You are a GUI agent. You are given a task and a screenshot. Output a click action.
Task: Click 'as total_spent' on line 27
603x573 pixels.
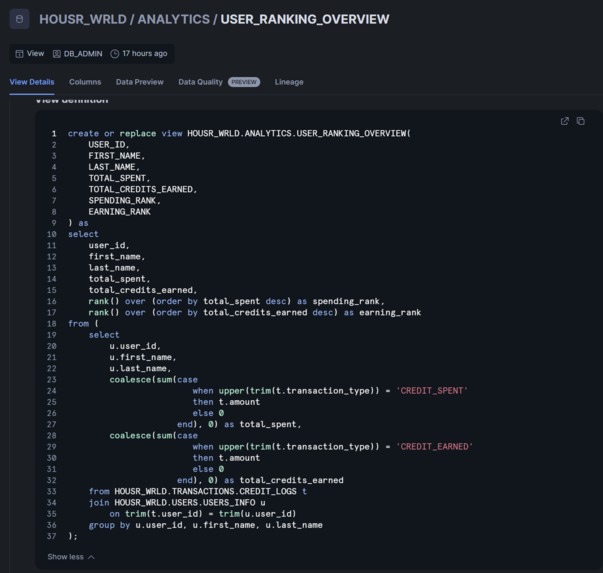[260, 424]
